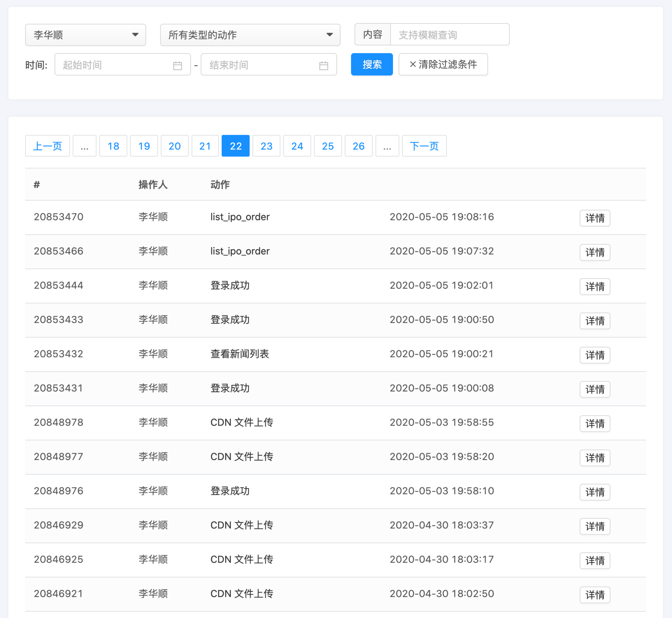This screenshot has height=618, width=672.
Task: Click the blue 搜索 button
Action: point(372,64)
